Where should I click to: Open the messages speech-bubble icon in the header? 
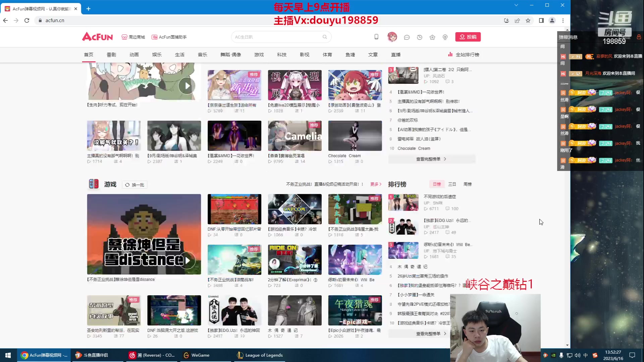(407, 37)
